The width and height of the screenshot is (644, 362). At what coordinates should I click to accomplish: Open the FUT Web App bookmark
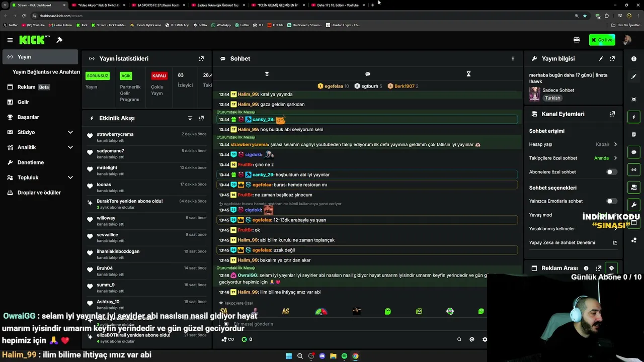click(x=176, y=25)
